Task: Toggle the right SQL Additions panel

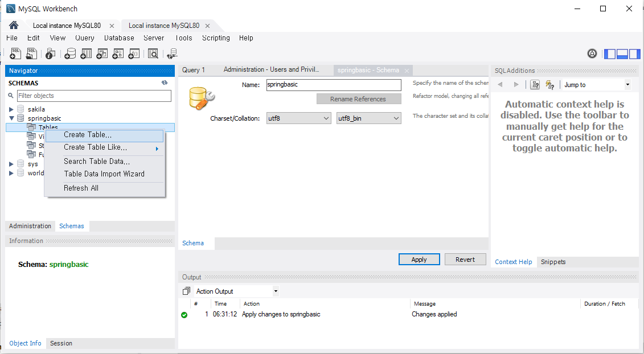Action: [634, 54]
